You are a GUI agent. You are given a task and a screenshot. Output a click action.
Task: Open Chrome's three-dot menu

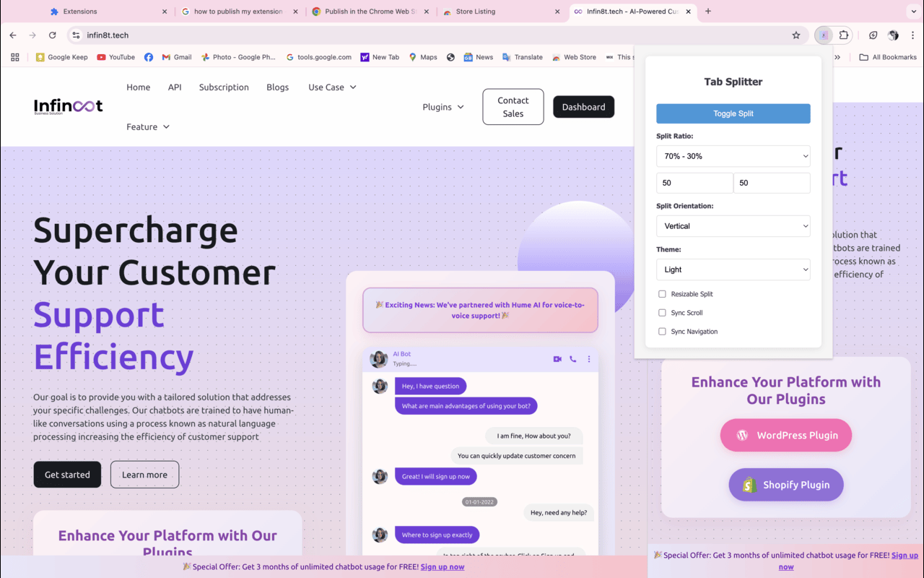(x=912, y=35)
